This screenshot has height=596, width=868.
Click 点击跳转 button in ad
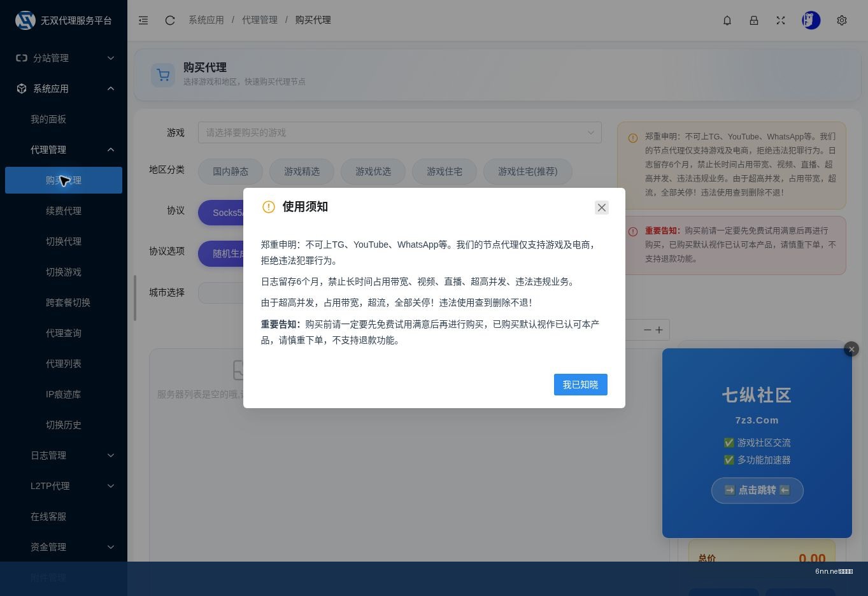point(757,490)
